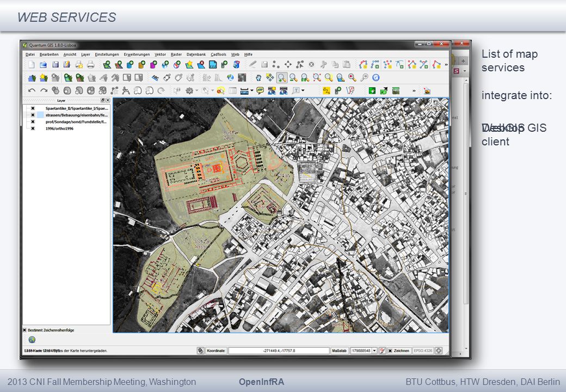Viewport: 566px width, 392px height.
Task: Click the Save As floppy-with-pencil icon
Action: coord(67,65)
